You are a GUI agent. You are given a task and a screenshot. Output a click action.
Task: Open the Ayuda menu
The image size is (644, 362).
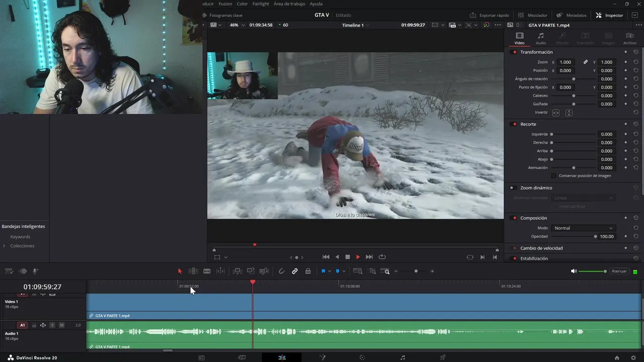coord(316,4)
